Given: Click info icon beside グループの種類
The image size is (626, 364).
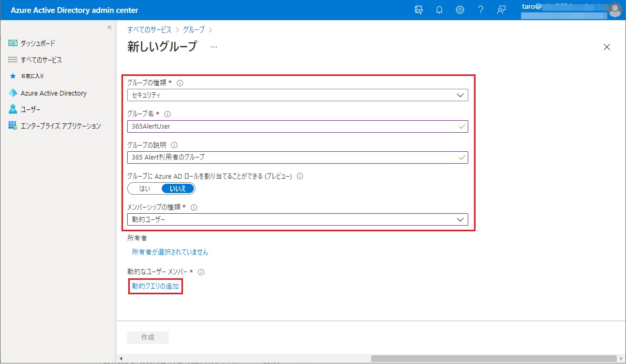Looking at the screenshot, I should tap(180, 83).
